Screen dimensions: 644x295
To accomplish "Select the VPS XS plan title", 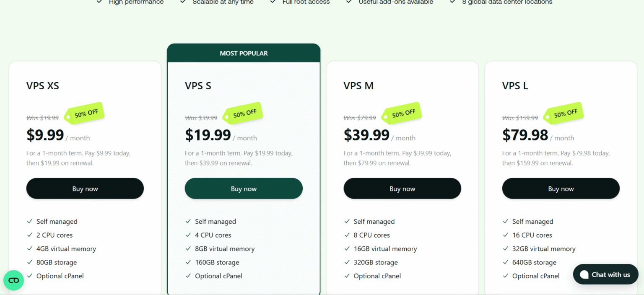I will pos(43,86).
